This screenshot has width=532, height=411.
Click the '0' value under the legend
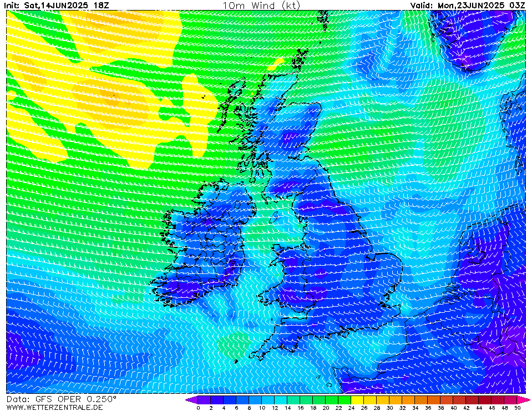click(x=198, y=408)
